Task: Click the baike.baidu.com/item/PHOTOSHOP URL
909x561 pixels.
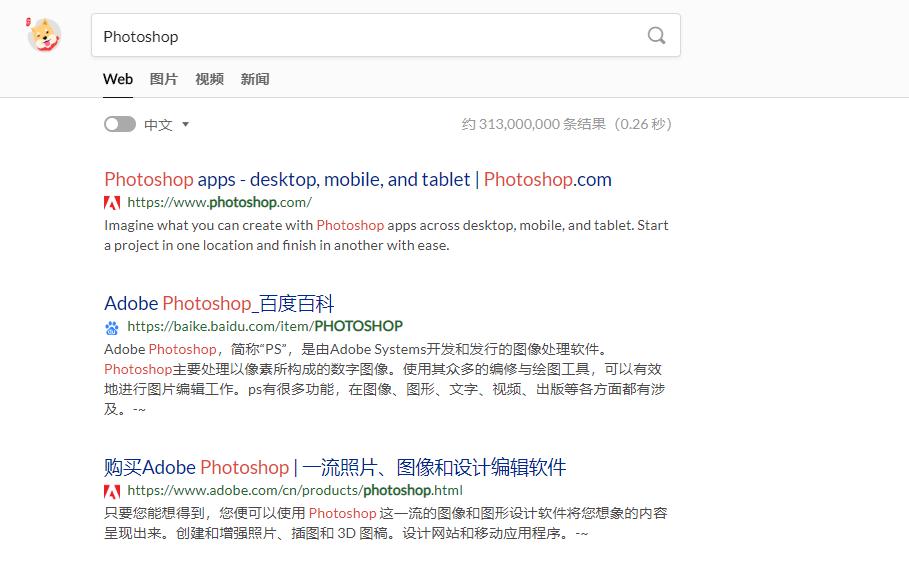Action: click(x=265, y=326)
